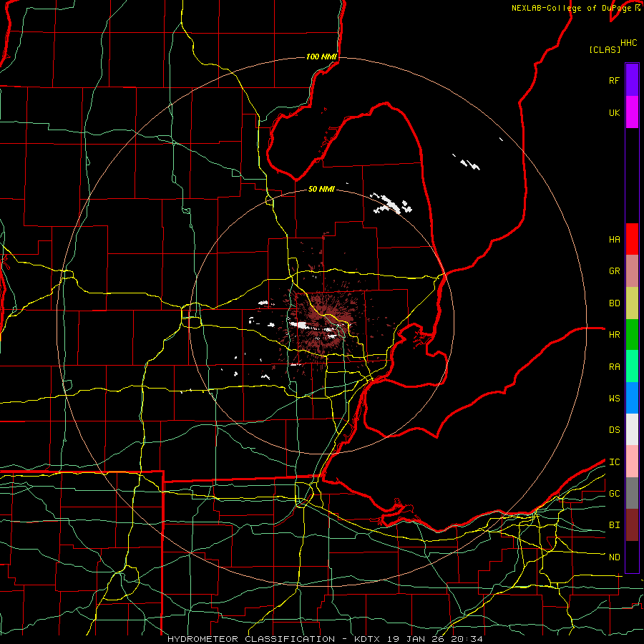Viewport: 644px width, 644px height.
Task: Click the 'DS' legend label
Action: pos(614,430)
